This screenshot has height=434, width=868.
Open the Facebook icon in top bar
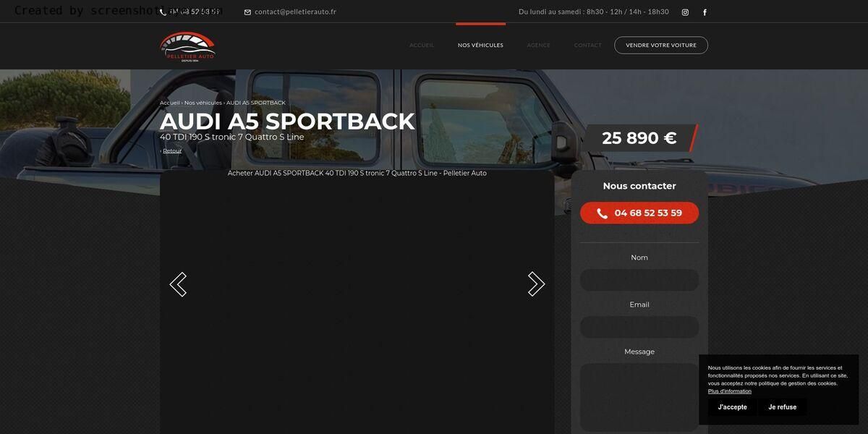coord(705,12)
